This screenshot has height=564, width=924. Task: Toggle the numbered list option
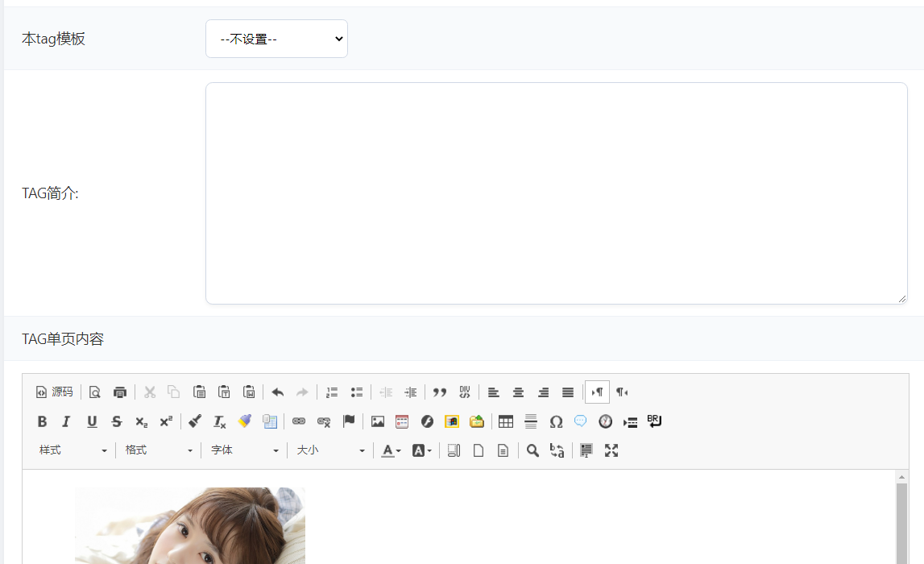(x=332, y=392)
